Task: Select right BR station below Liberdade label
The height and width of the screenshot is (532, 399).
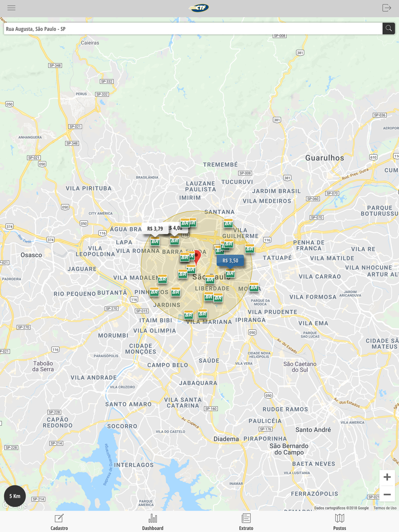Action: [218, 298]
